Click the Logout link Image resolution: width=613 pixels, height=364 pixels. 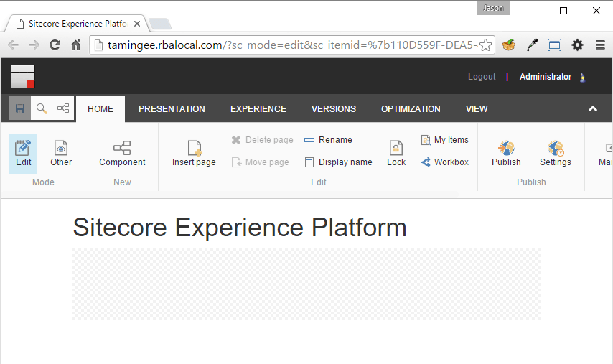[x=482, y=77]
